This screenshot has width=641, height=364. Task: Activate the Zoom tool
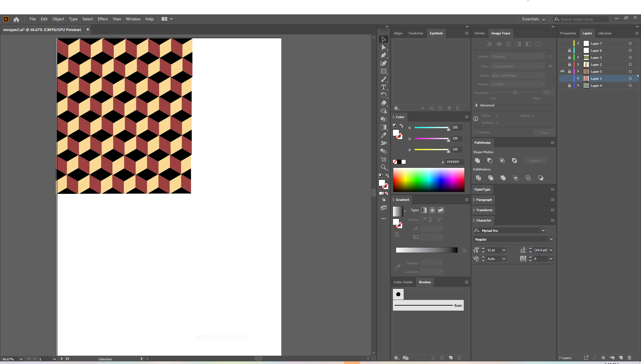pyautogui.click(x=384, y=167)
